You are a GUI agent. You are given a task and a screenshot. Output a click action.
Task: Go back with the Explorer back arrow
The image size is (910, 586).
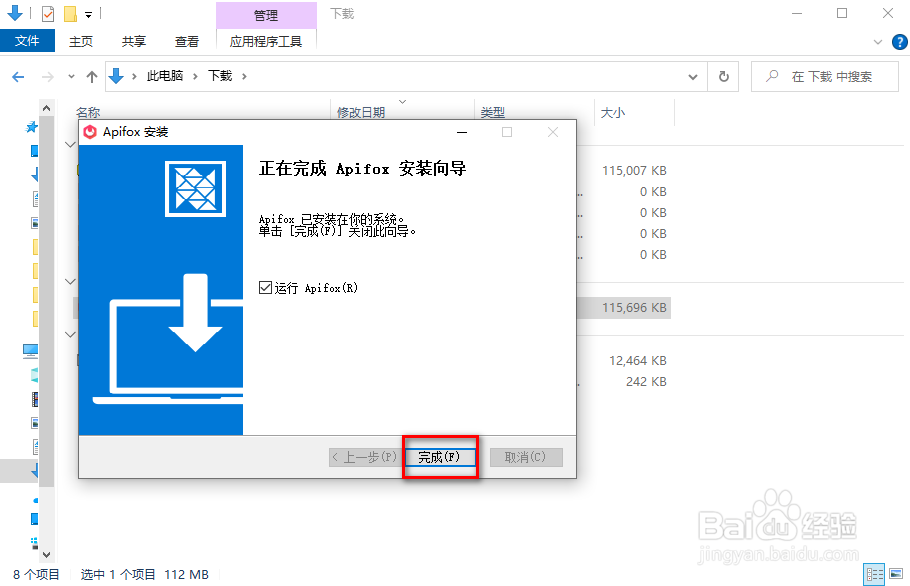(x=19, y=77)
